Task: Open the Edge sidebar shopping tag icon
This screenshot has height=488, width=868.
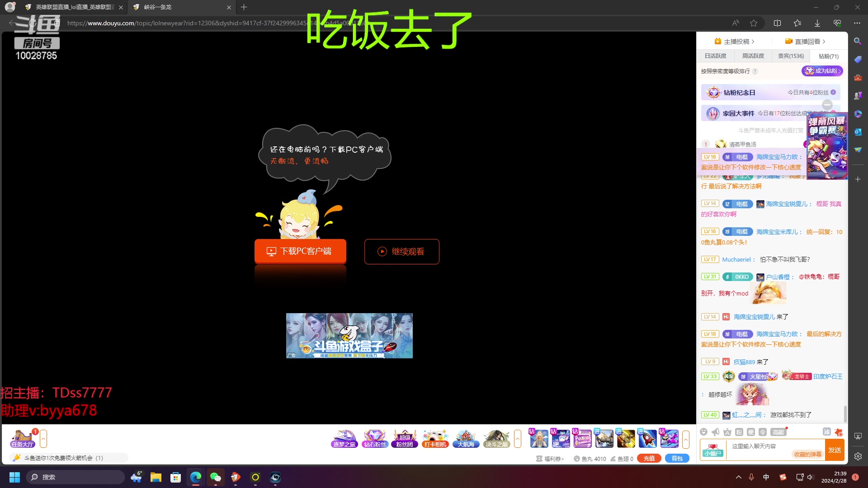Action: 858,59
